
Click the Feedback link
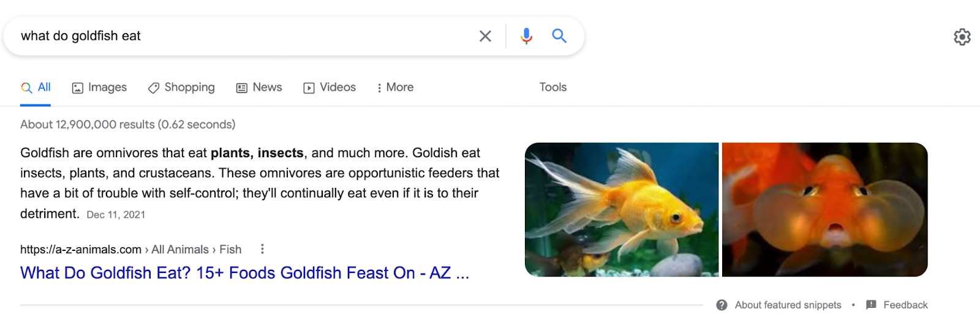click(905, 305)
